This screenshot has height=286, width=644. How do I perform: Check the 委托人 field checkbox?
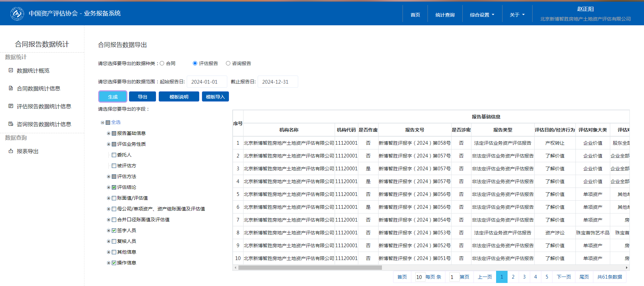114,155
